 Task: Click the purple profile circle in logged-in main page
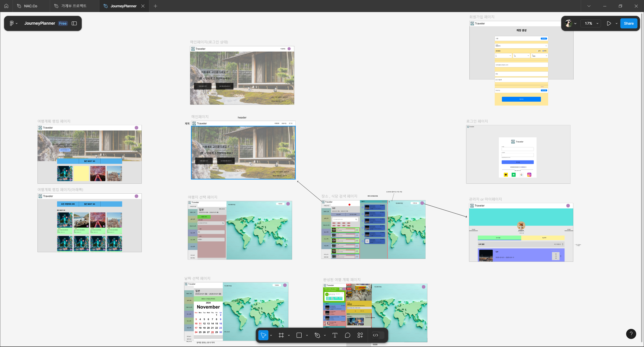pos(289,49)
